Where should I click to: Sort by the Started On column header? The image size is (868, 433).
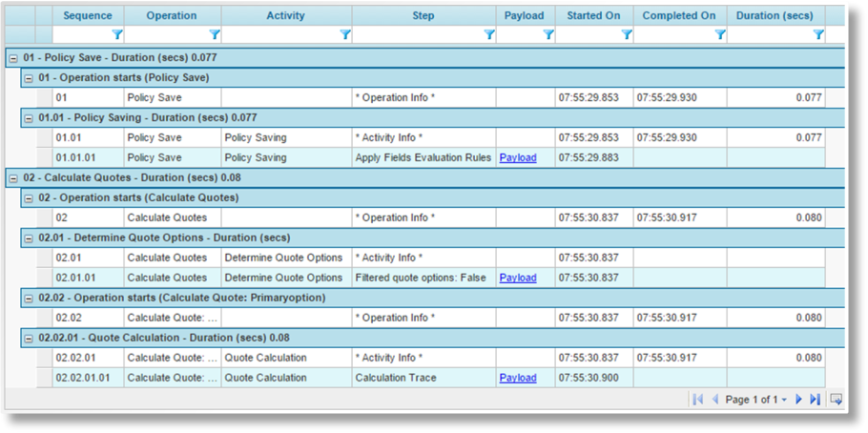[x=592, y=15]
